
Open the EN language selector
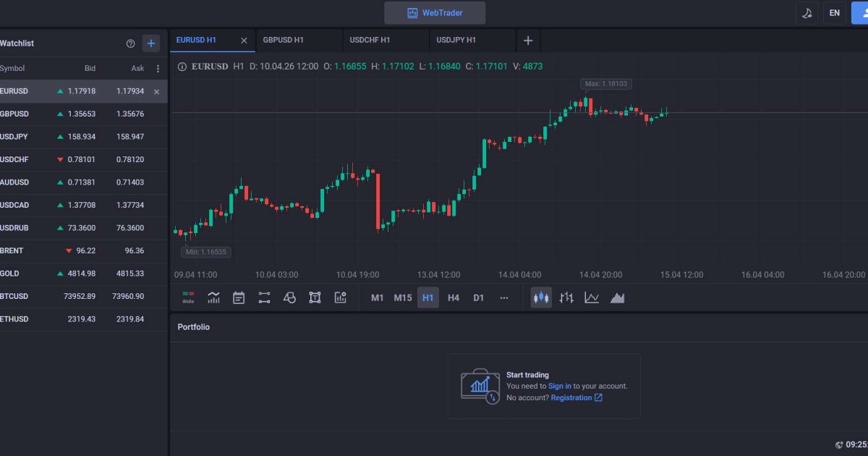click(835, 13)
